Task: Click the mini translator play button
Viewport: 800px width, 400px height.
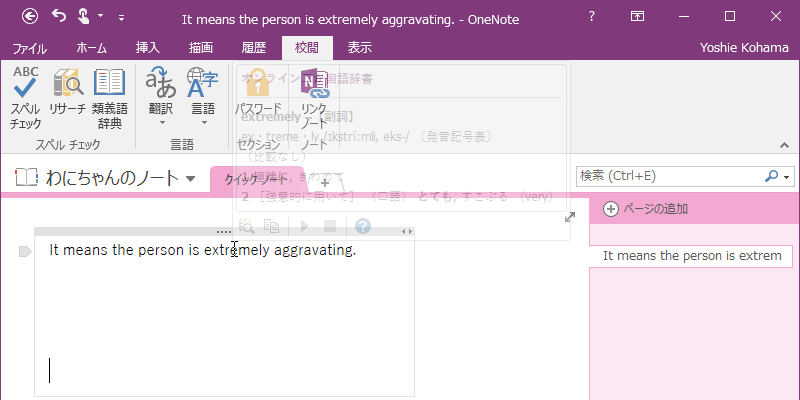Action: point(305,226)
